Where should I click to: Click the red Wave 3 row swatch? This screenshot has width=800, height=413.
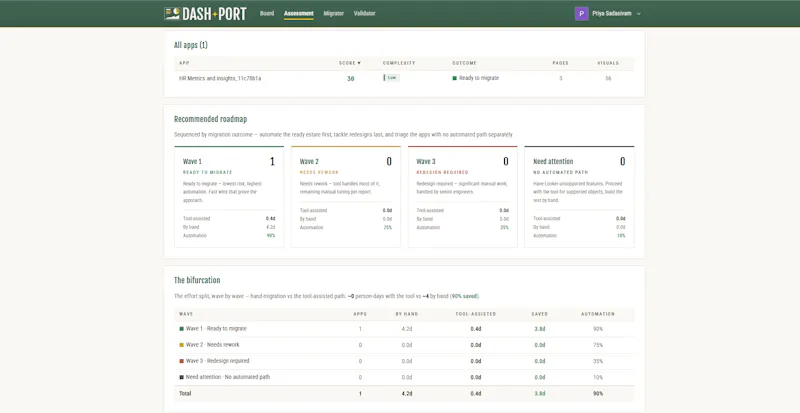click(182, 361)
